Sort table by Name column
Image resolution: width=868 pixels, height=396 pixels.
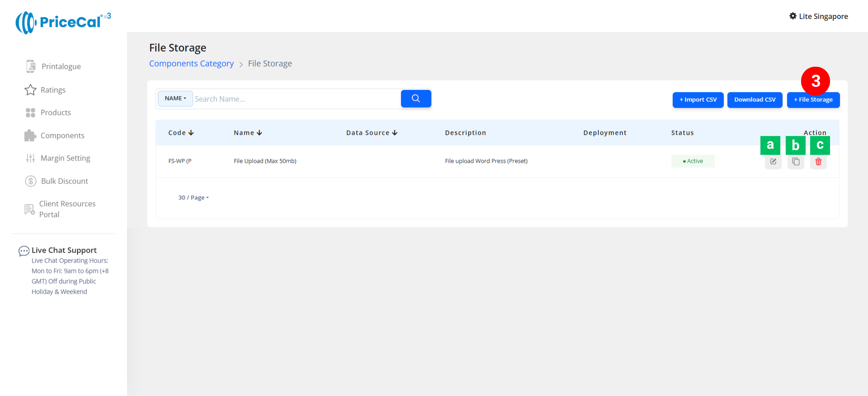259,133
